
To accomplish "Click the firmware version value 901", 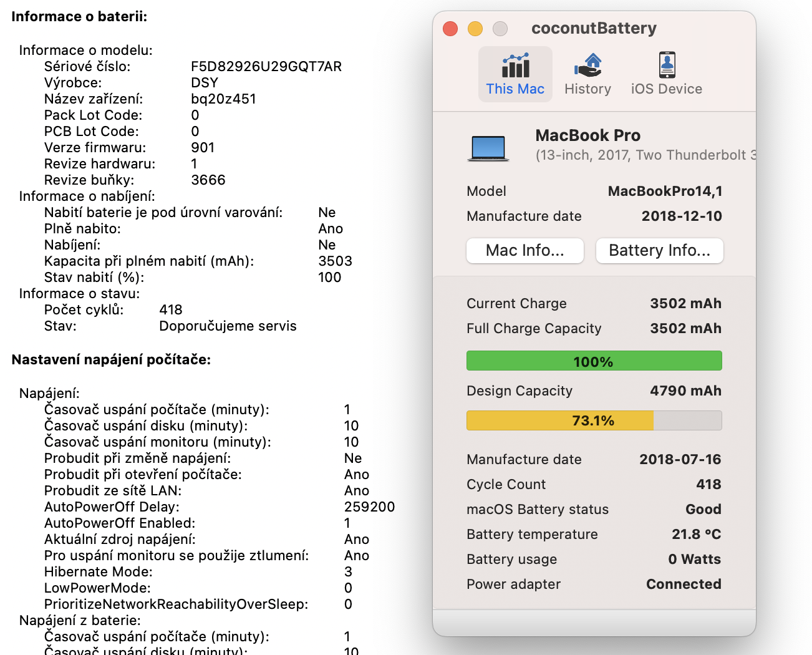I will [x=203, y=148].
